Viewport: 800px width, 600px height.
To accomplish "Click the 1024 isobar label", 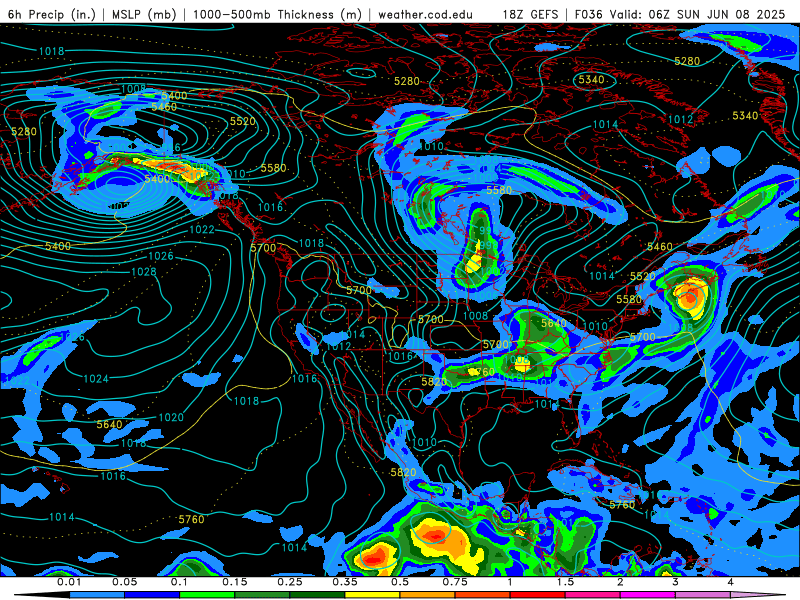I will point(96,379).
